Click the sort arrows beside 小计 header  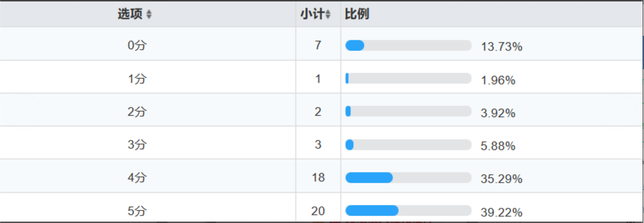point(328,14)
